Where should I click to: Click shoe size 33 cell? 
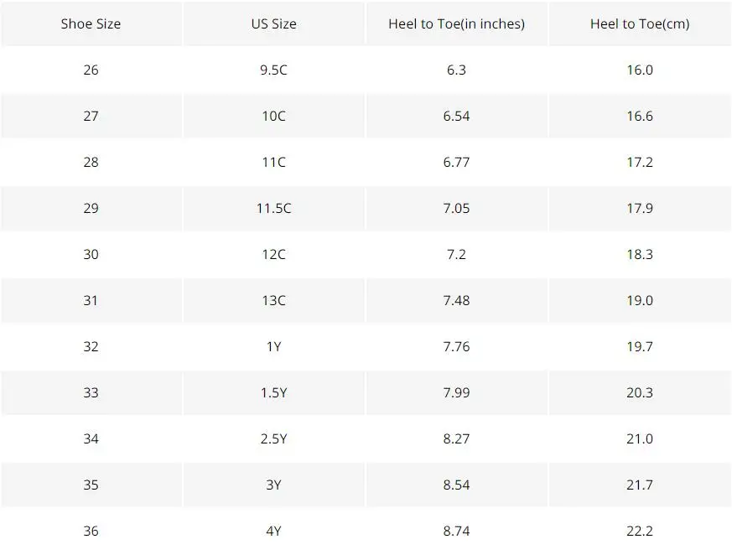click(x=91, y=392)
